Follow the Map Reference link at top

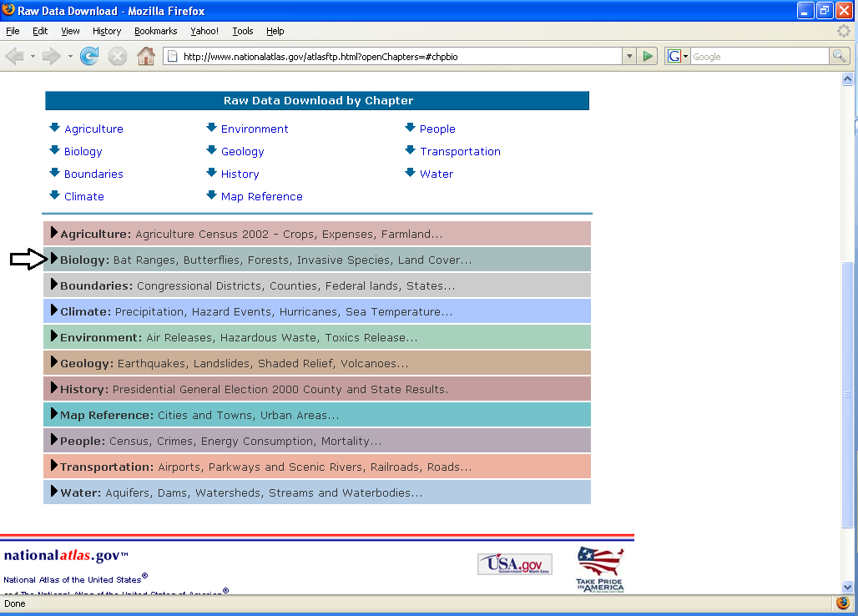(261, 196)
